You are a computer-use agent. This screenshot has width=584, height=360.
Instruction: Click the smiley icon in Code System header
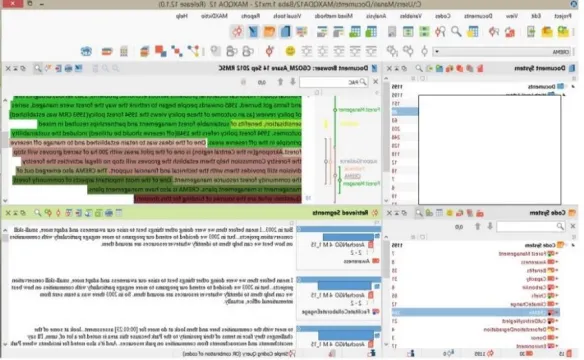pos(450,213)
